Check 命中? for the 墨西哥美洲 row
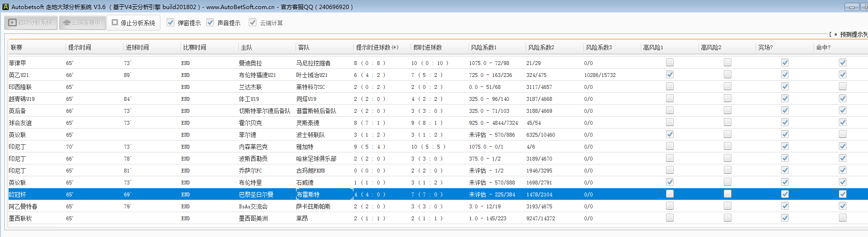This screenshot has width=868, height=237. coord(843,218)
